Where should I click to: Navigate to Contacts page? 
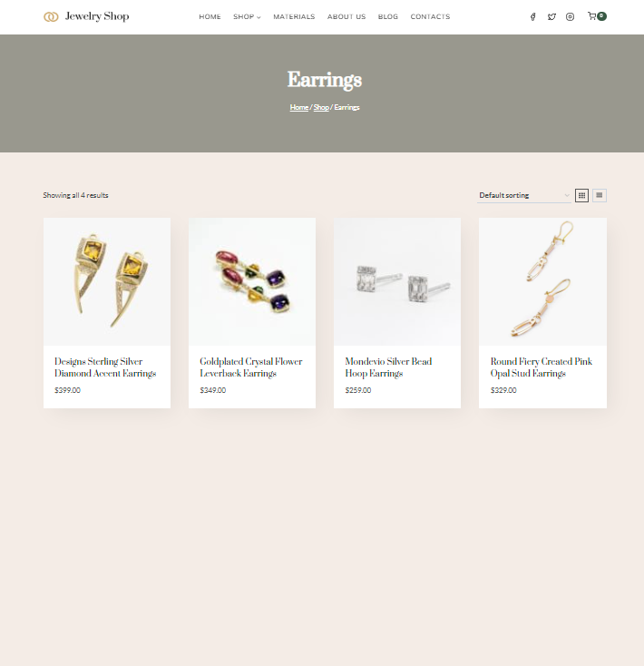click(x=430, y=16)
